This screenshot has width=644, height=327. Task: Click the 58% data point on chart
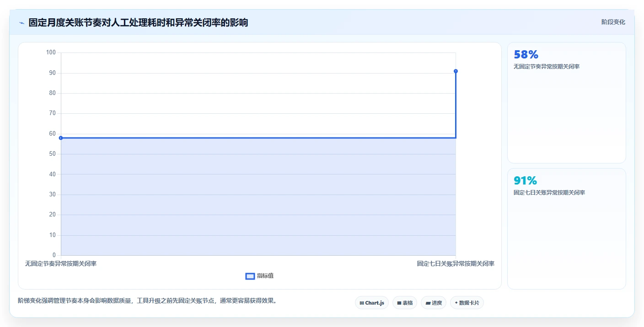click(61, 138)
